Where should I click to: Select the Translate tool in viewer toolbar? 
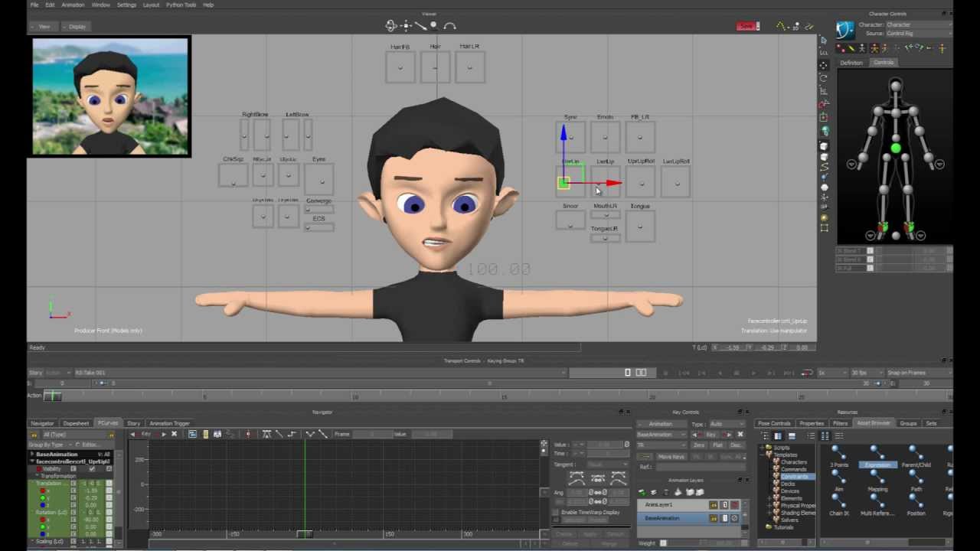coord(824,65)
